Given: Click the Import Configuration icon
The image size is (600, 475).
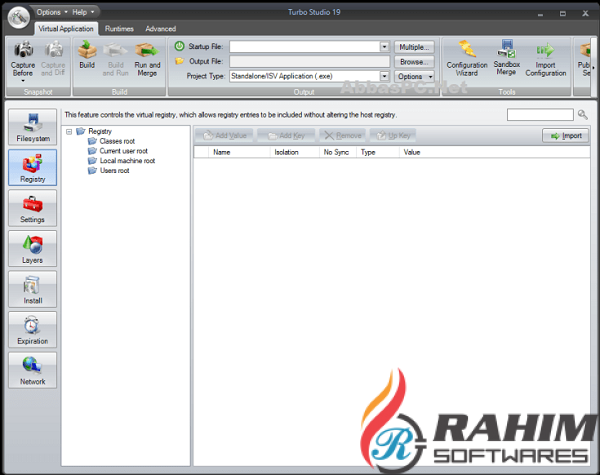Looking at the screenshot, I should pyautogui.click(x=545, y=50).
